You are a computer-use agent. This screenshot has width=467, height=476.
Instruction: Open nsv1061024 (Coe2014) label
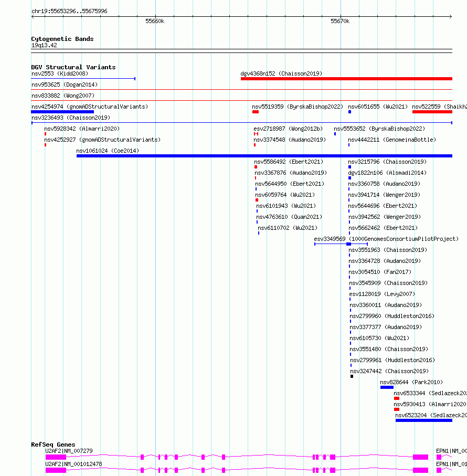tap(108, 151)
